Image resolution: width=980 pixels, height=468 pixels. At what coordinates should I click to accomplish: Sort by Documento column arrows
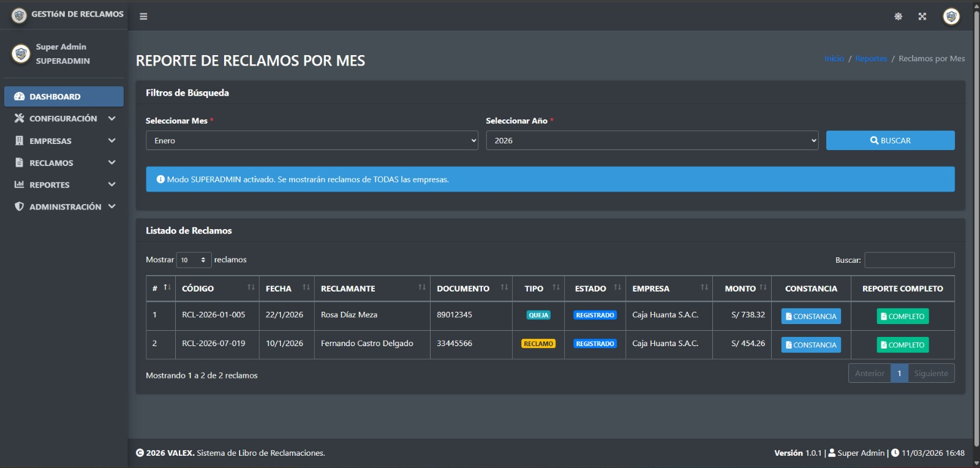click(x=504, y=287)
